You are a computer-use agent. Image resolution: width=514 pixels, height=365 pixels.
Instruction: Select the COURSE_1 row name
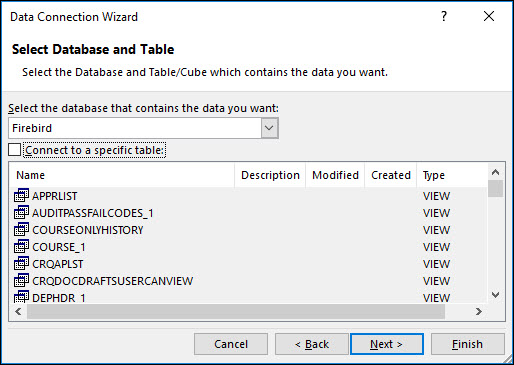(x=59, y=247)
